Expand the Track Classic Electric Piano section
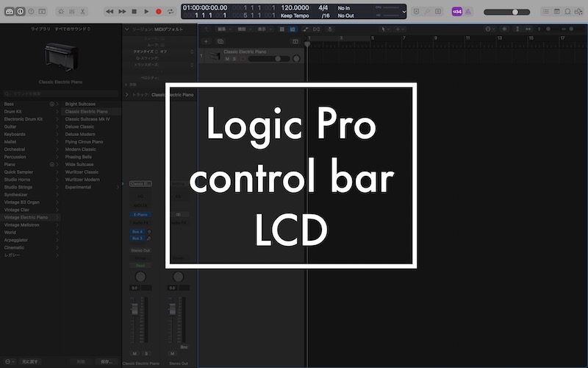Viewport: 588px width, 368px height. [x=126, y=95]
